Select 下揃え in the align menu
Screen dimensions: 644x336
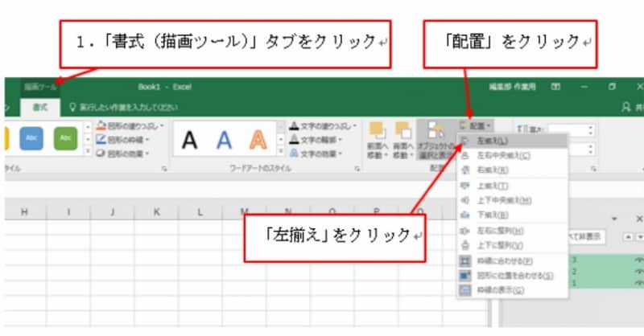512,215
